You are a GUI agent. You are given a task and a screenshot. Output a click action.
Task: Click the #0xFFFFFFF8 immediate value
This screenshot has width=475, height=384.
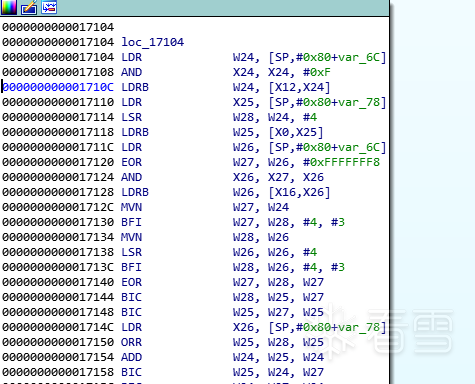[x=341, y=162]
